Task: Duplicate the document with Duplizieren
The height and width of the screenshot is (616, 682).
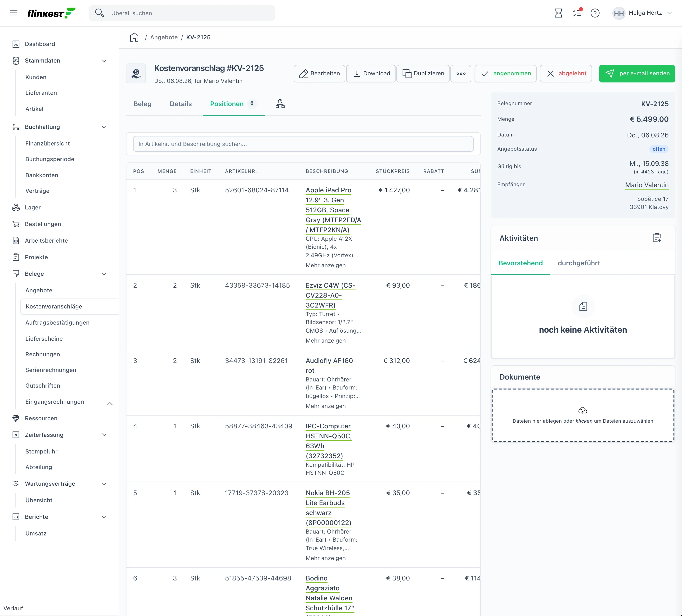Action: [x=423, y=73]
